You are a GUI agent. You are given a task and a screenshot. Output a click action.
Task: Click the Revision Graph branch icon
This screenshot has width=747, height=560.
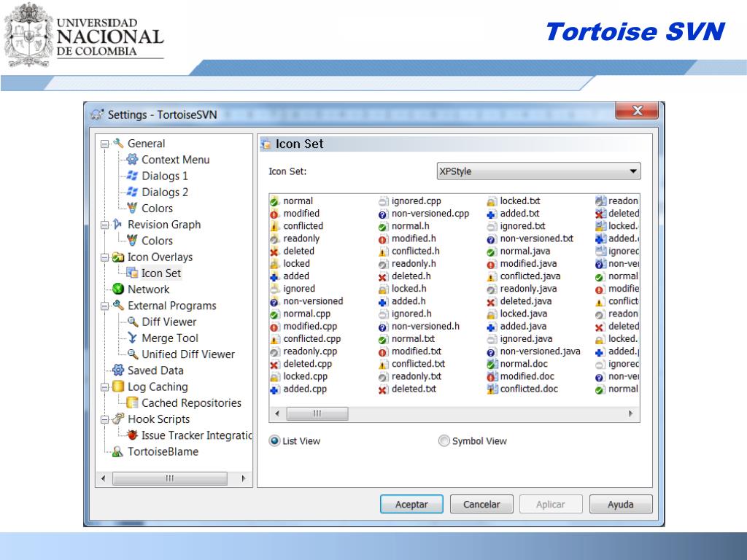[117, 225]
